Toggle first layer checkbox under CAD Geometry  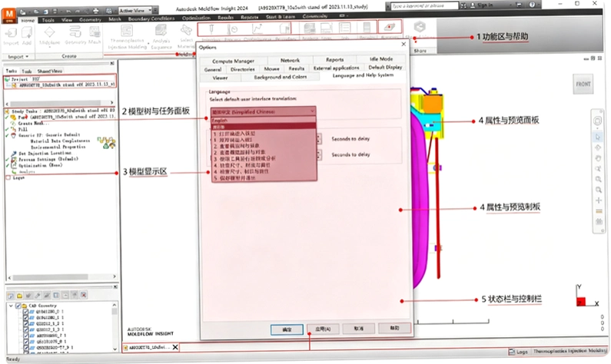[x=25, y=312]
